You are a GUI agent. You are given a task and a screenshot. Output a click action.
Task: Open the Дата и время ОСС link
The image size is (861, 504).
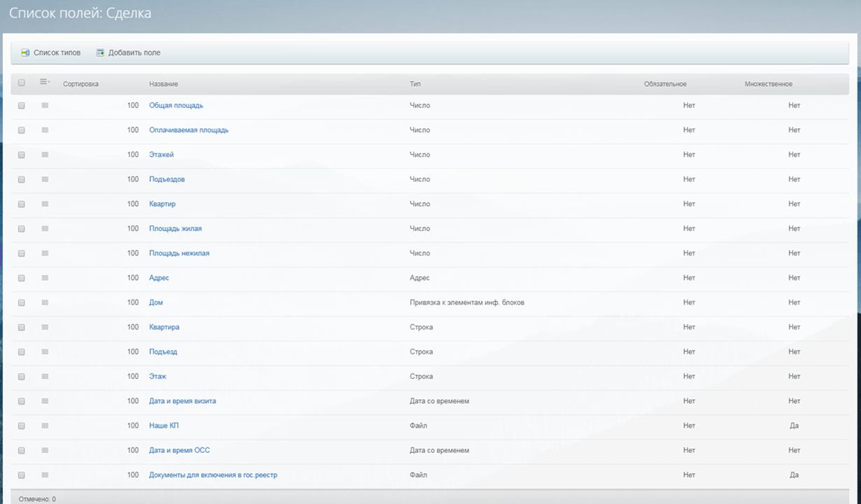click(180, 450)
